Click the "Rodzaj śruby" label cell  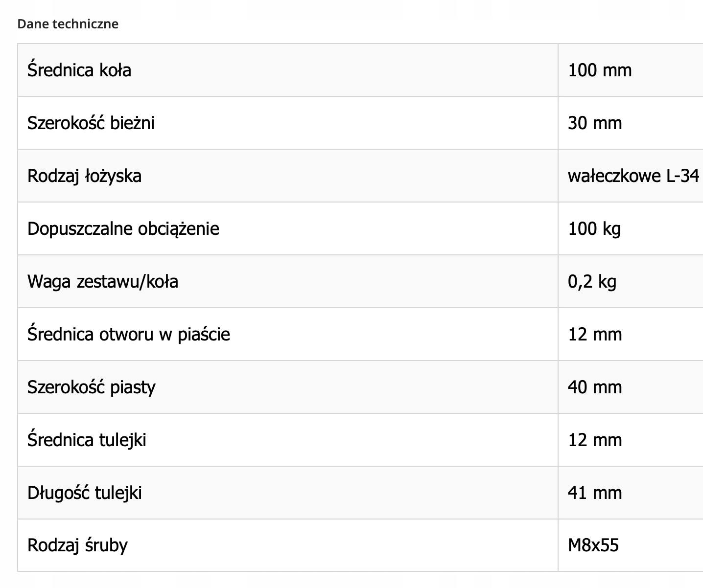coord(77,545)
